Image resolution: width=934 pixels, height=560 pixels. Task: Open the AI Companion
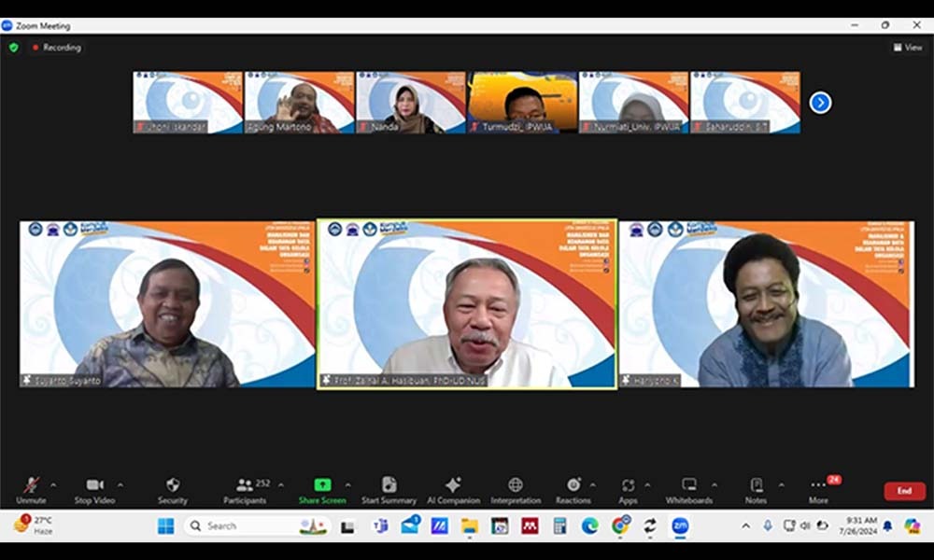[453, 489]
